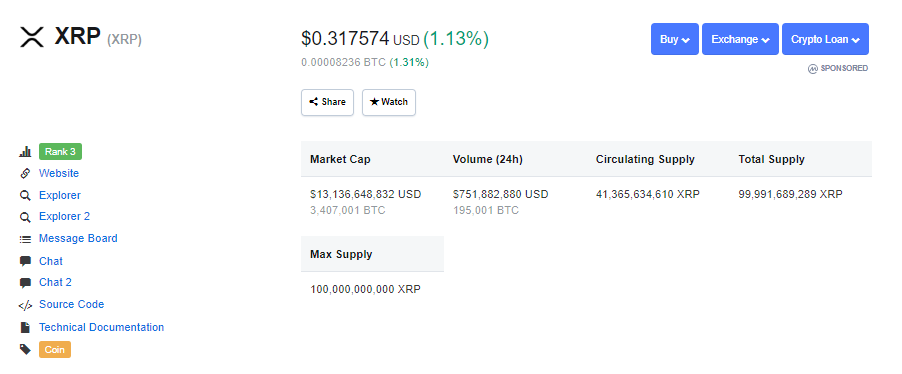Viewport: 902px width, 374px height.
Task: Toggle the star Watch button
Action: (x=389, y=102)
